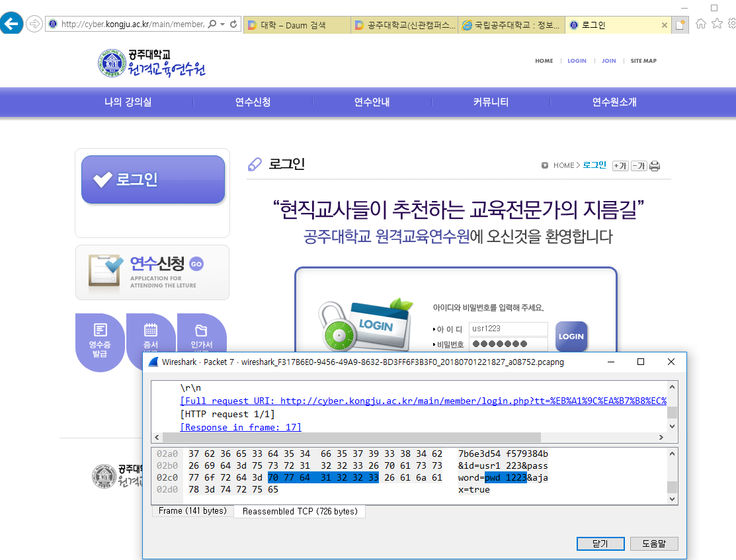Click the blue LOGIN submit button
The height and width of the screenshot is (560, 736).
point(571,336)
